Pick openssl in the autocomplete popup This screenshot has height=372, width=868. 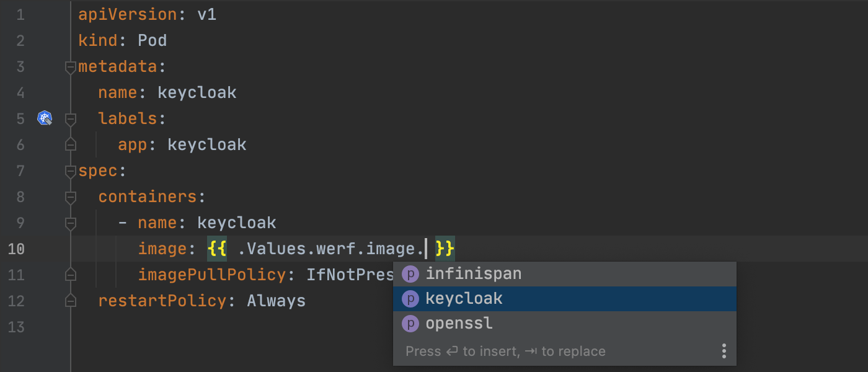459,324
